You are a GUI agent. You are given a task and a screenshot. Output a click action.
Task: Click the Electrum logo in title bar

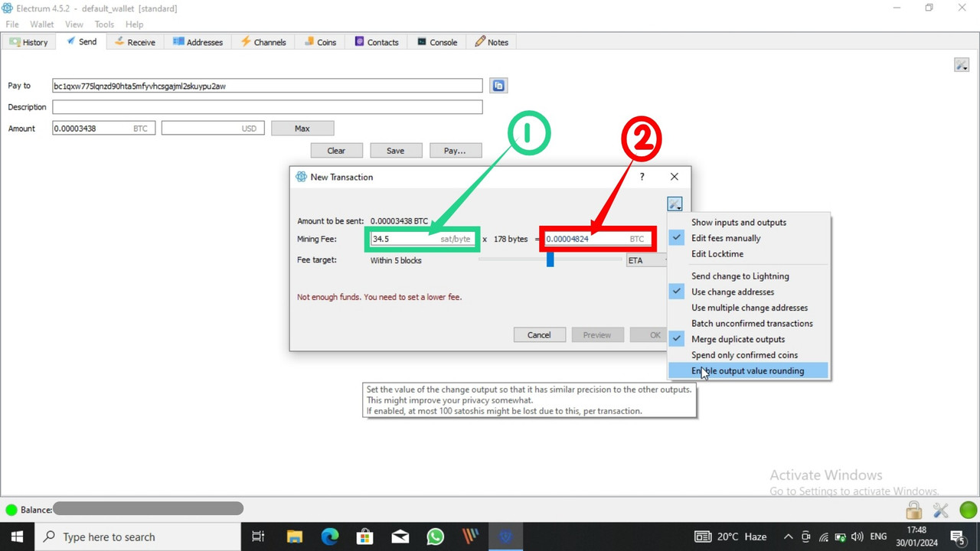(x=7, y=8)
